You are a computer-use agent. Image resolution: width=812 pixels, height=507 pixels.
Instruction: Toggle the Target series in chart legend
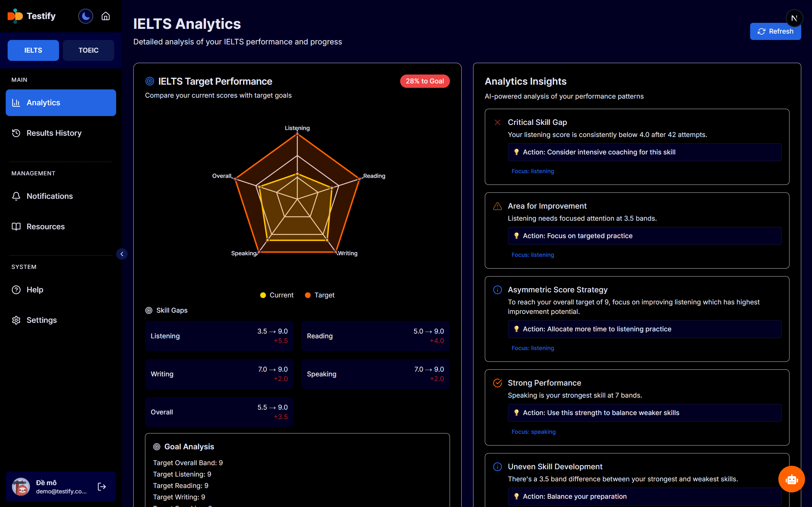(x=320, y=295)
